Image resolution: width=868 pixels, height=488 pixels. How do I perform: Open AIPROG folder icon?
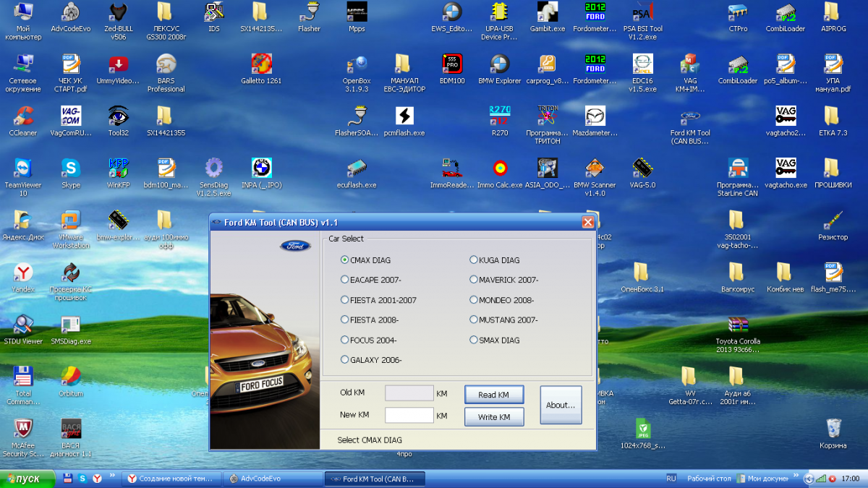point(832,17)
